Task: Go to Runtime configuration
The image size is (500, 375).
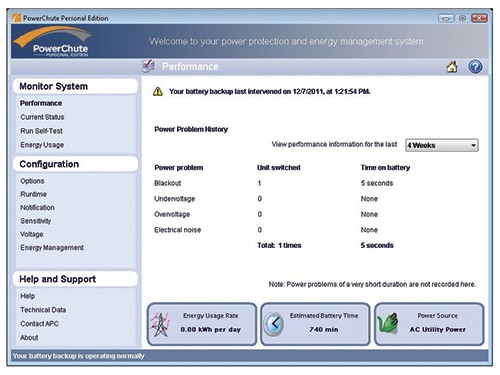Action: (x=33, y=194)
